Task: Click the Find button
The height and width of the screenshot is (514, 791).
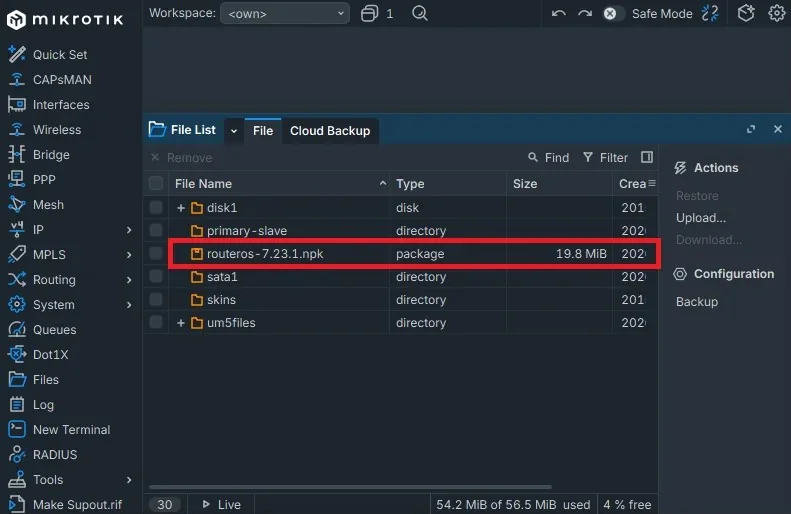Action: [x=548, y=157]
